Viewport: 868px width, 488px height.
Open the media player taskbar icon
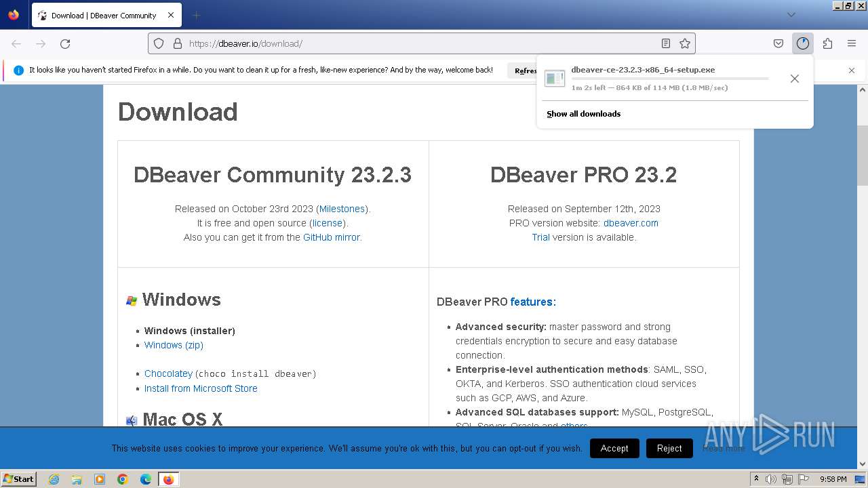click(100, 479)
